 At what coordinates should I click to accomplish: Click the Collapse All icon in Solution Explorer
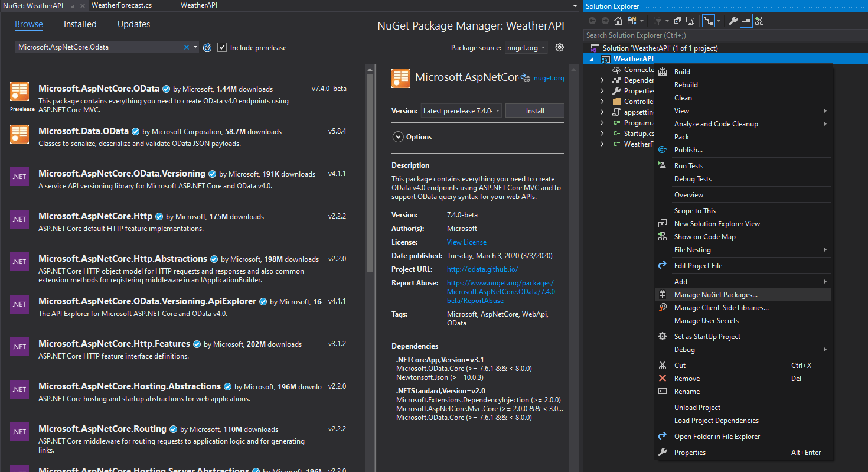pos(677,21)
